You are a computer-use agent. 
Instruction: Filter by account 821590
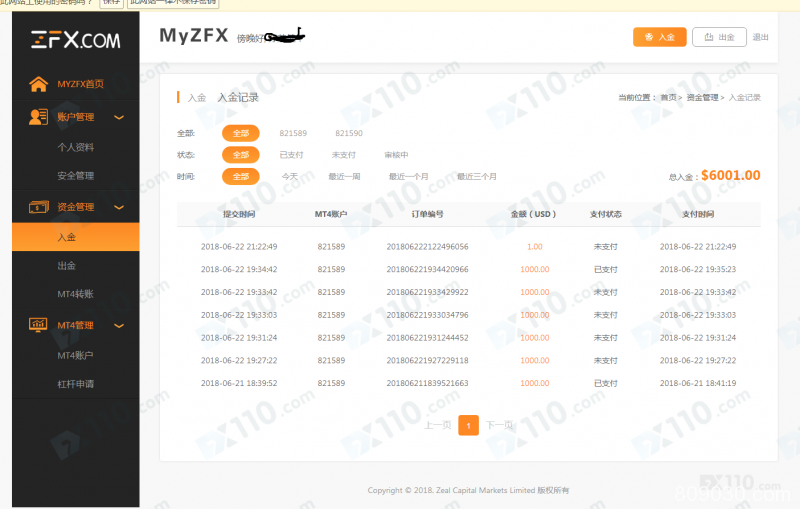349,133
